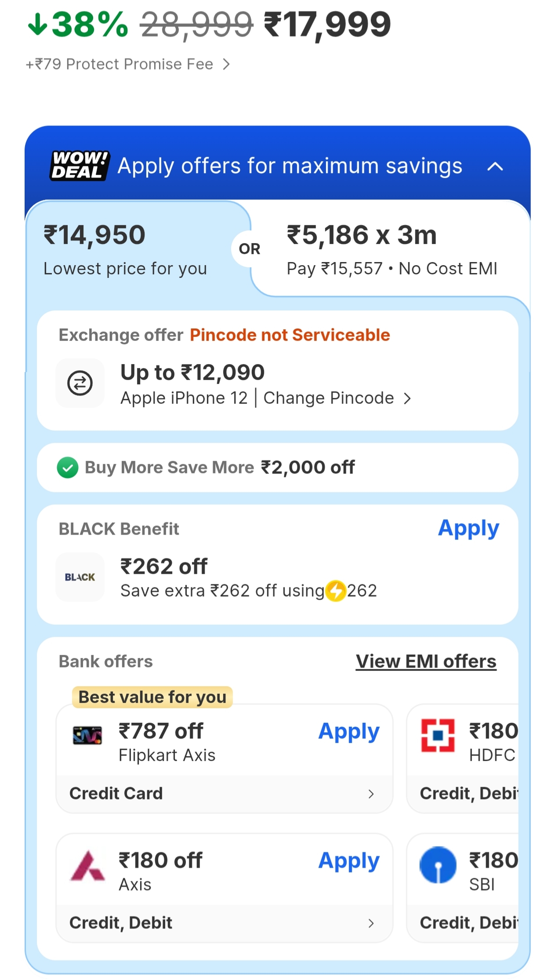
Task: Apply the ₹787 off Flipkart Axis offer
Action: pyautogui.click(x=349, y=732)
